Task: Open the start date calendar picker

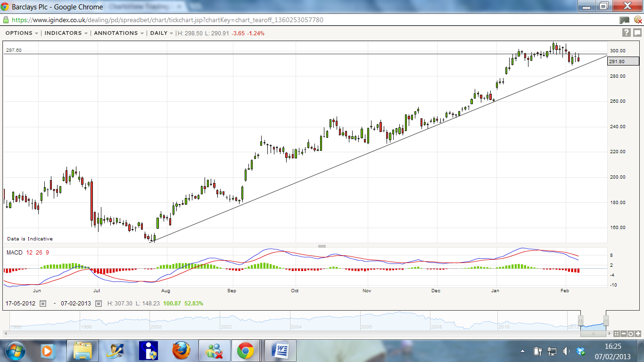Action: [x=43, y=304]
